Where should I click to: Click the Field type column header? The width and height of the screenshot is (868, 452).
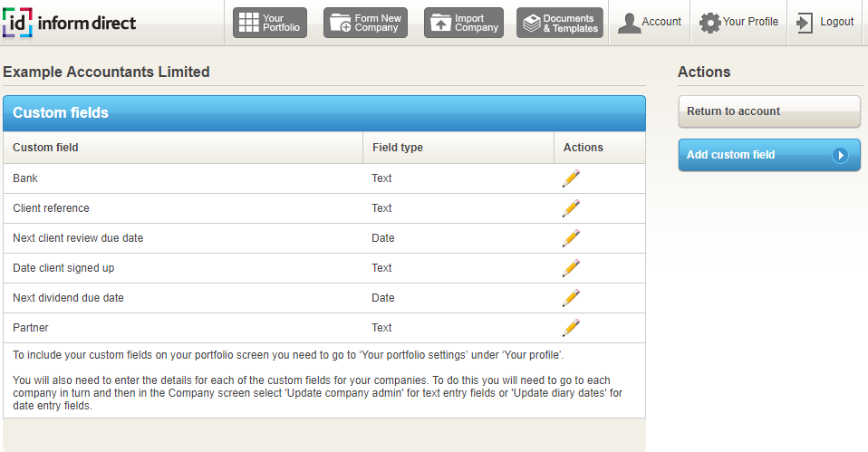[398, 148]
